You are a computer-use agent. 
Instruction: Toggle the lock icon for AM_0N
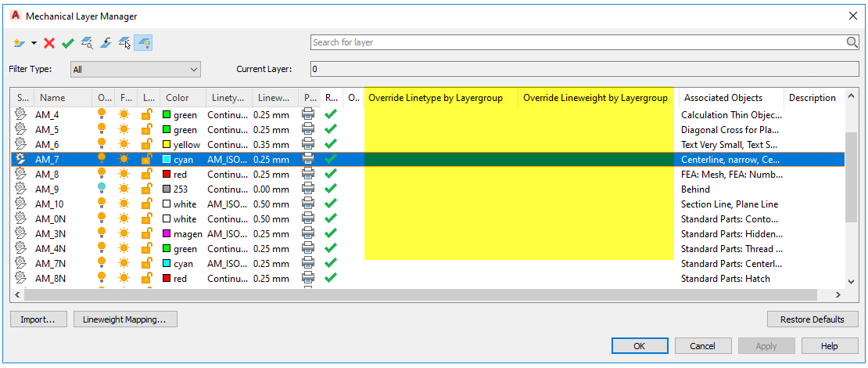pyautogui.click(x=147, y=218)
